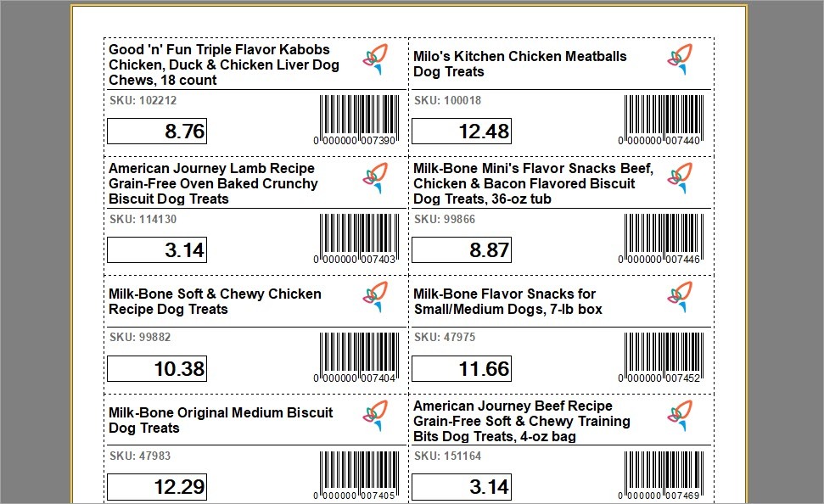Click the 10.38 price box
Viewport: 824px width, 504px height.
coord(157,369)
